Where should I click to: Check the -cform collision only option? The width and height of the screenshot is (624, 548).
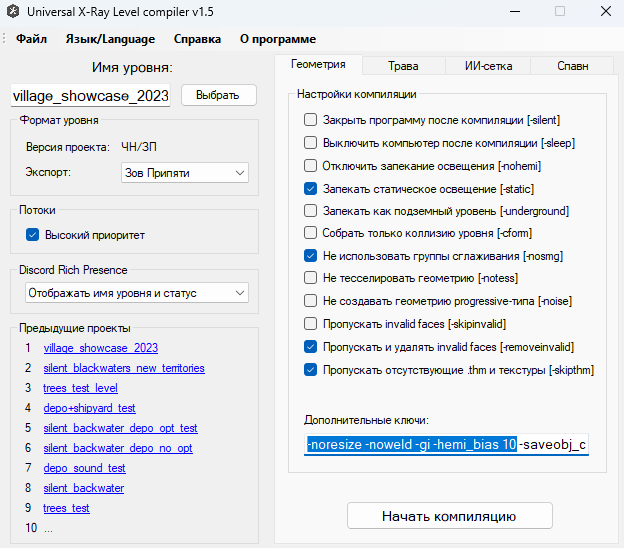(310, 233)
